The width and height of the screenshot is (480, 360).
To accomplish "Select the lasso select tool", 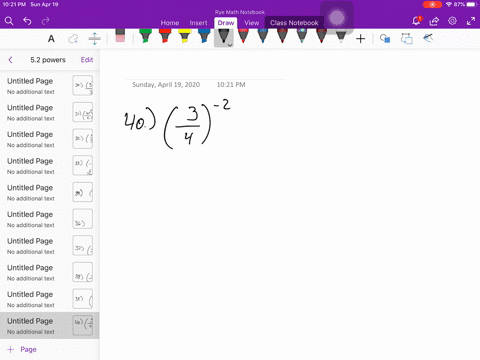I will (x=73, y=39).
